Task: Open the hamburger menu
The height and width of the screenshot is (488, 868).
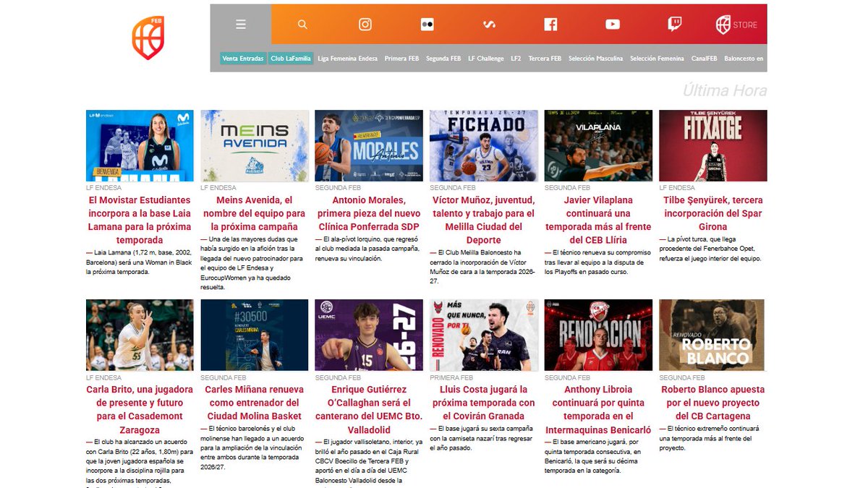Action: point(241,25)
